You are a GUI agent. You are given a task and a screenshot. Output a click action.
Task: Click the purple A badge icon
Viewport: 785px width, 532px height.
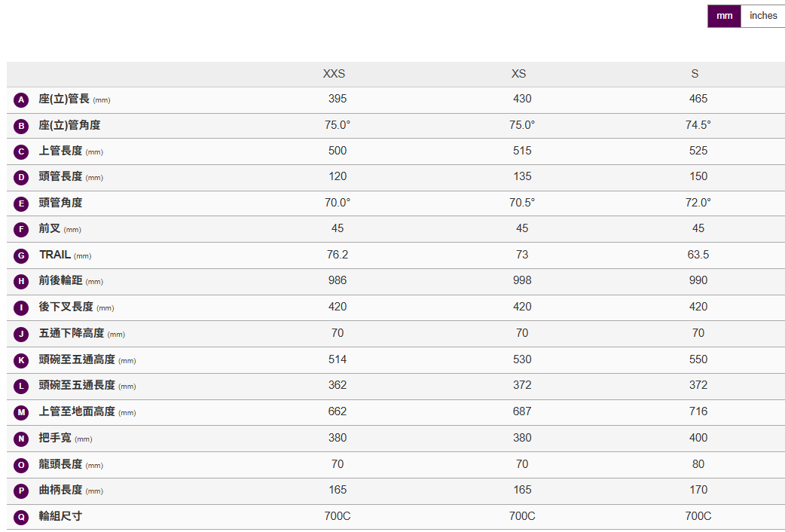[21, 99]
